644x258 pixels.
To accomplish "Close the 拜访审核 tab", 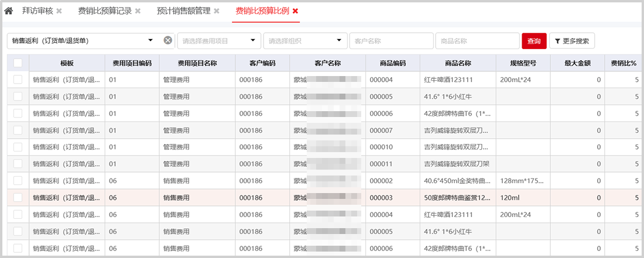I will (x=59, y=11).
